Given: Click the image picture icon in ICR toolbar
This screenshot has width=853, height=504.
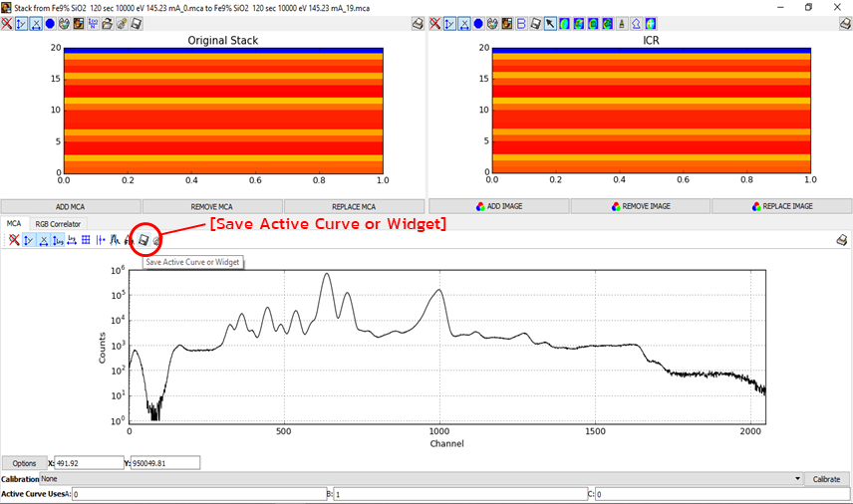Looking at the screenshot, I should 507,24.
